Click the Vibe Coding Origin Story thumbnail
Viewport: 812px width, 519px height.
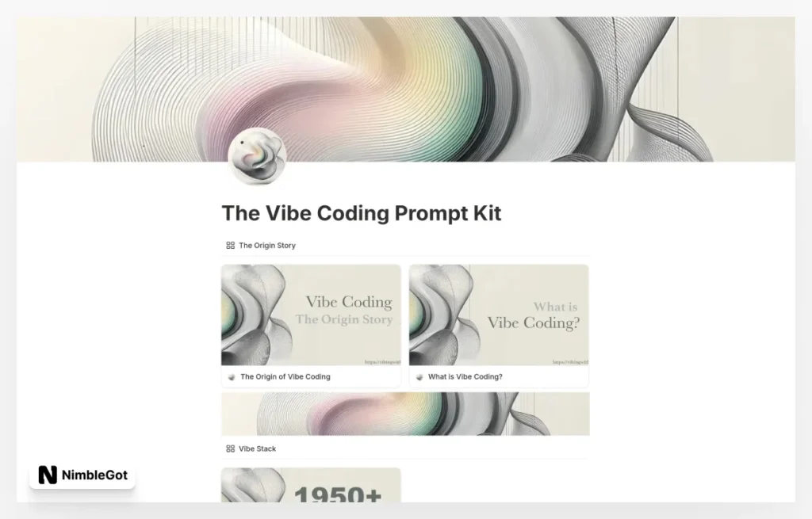pos(311,315)
